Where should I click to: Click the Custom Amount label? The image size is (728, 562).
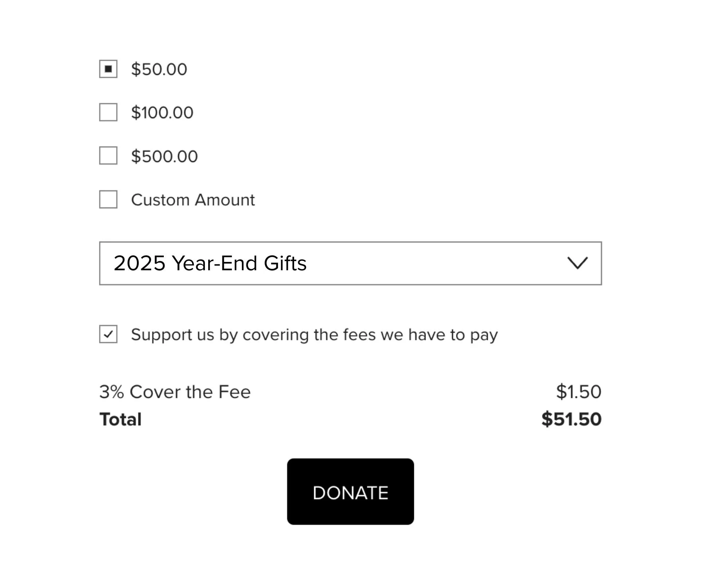coord(193,200)
